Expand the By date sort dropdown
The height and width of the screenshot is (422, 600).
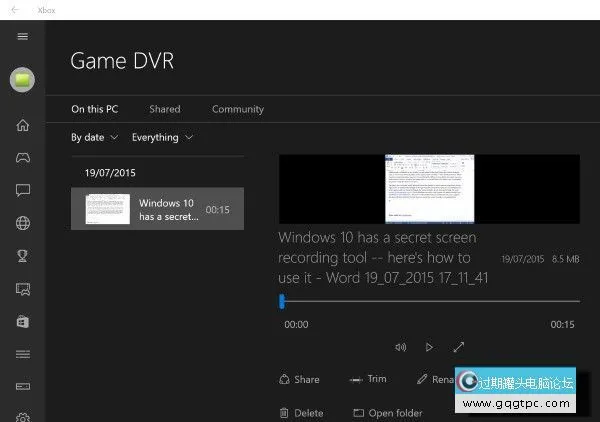coord(94,137)
